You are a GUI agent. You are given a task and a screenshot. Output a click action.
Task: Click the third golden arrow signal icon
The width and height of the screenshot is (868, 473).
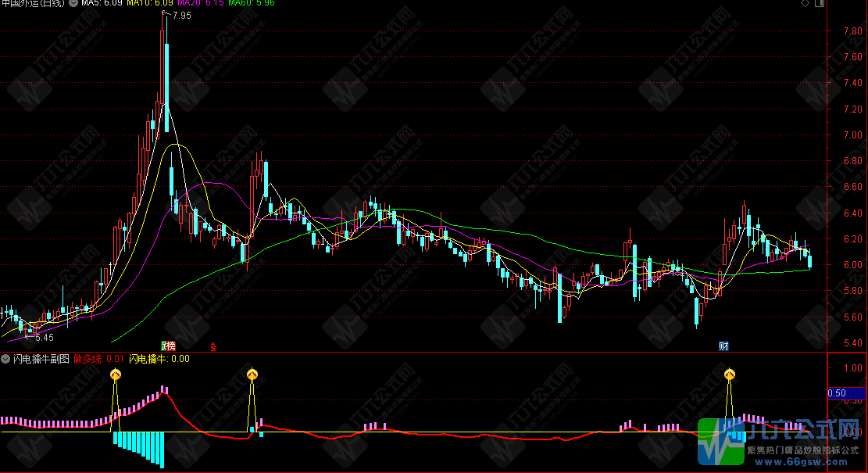click(730, 375)
